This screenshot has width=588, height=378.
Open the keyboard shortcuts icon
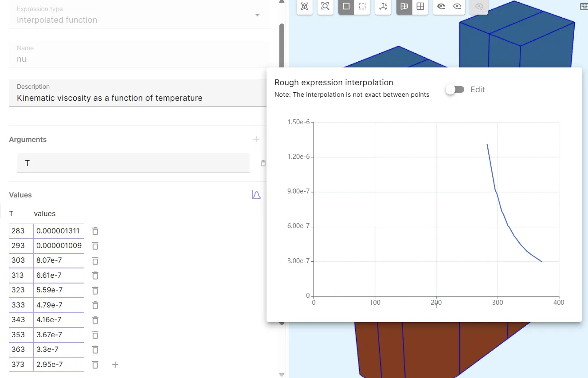click(584, 6)
